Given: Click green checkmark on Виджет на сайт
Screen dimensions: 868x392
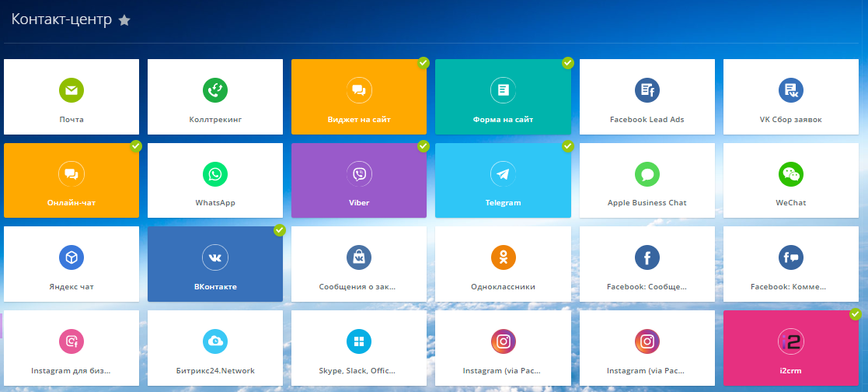Looking at the screenshot, I should click(424, 63).
